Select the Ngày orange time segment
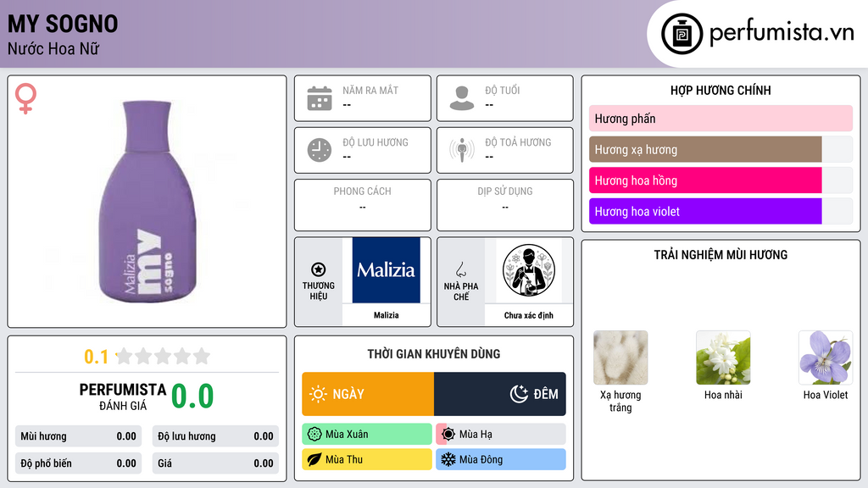868x488 pixels. tap(368, 394)
